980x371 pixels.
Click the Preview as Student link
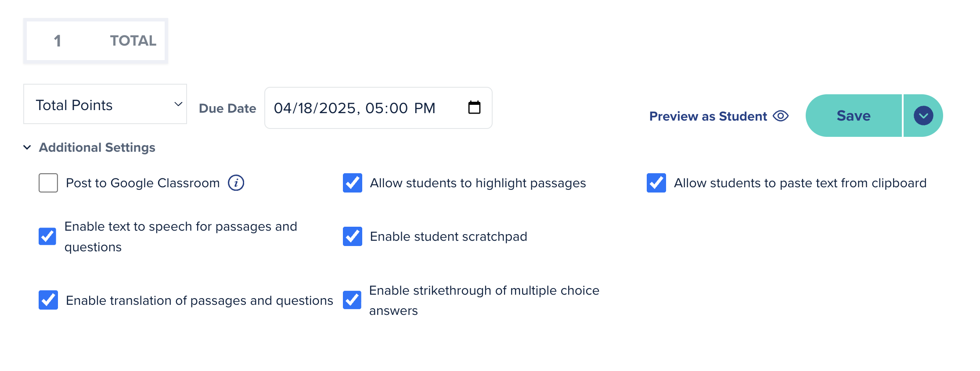coord(708,116)
